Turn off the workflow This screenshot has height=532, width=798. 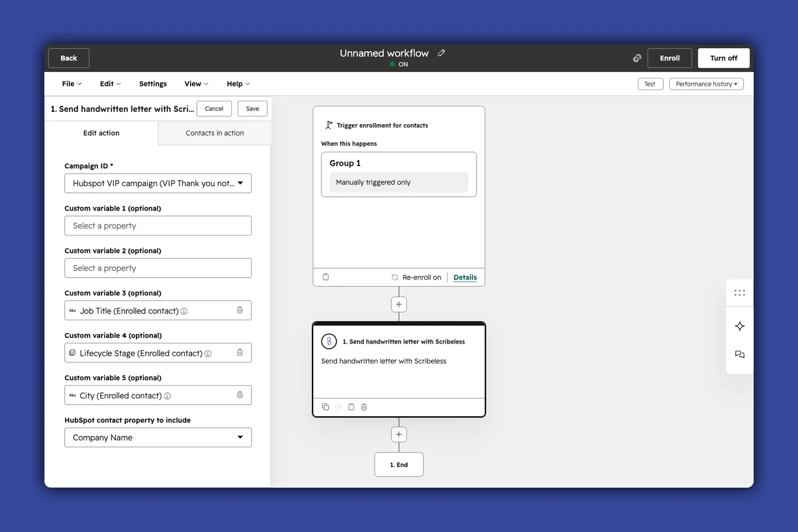[x=724, y=58]
